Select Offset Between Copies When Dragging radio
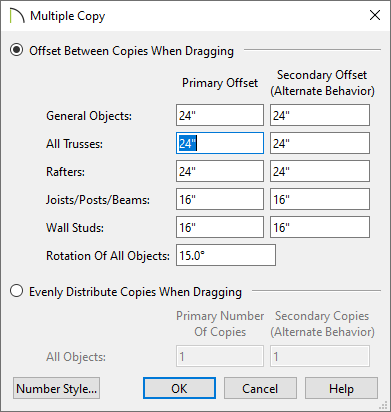 (x=16, y=50)
